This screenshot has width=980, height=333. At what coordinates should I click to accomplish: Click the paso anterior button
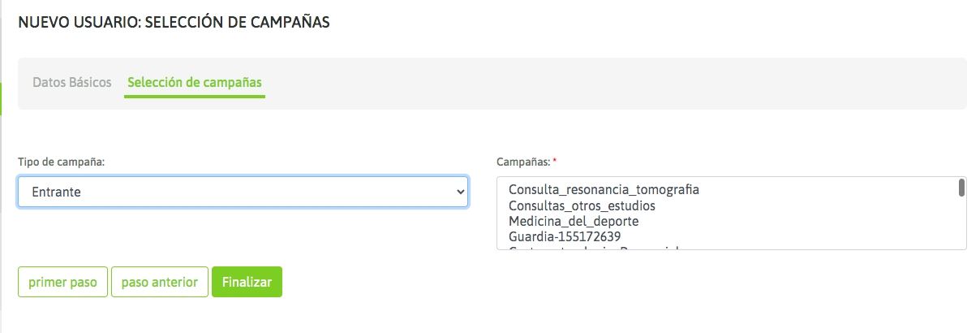[x=160, y=282]
